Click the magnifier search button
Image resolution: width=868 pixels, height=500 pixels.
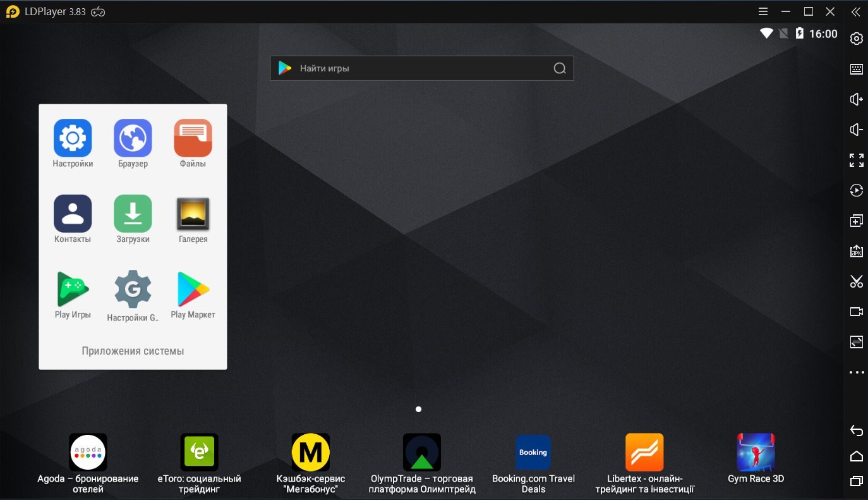coord(559,68)
